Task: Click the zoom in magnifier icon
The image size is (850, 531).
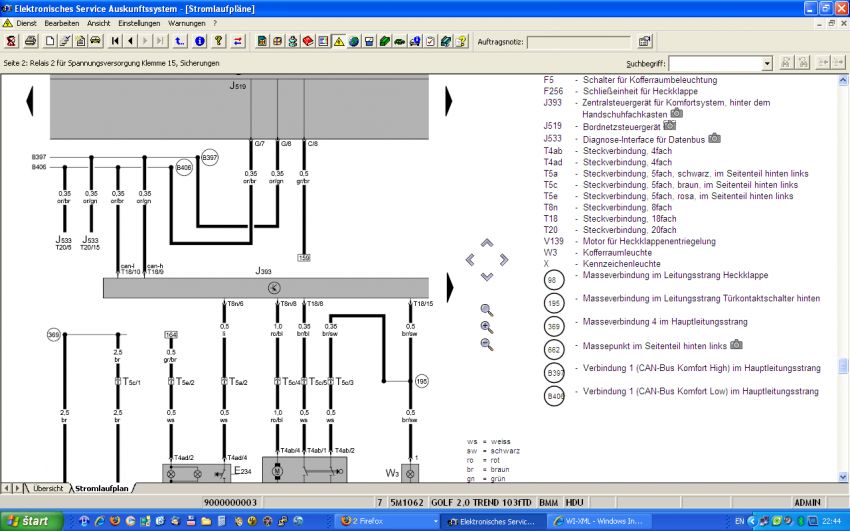Action: 487,327
